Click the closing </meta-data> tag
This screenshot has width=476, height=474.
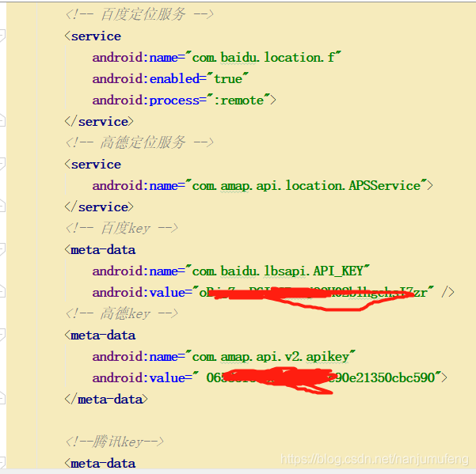(106, 399)
